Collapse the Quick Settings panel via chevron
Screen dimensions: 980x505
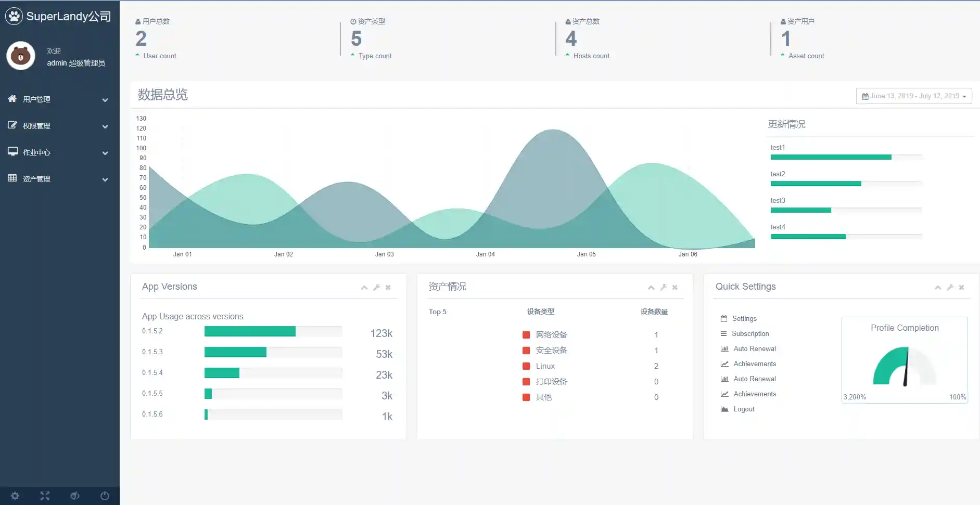[x=938, y=288]
